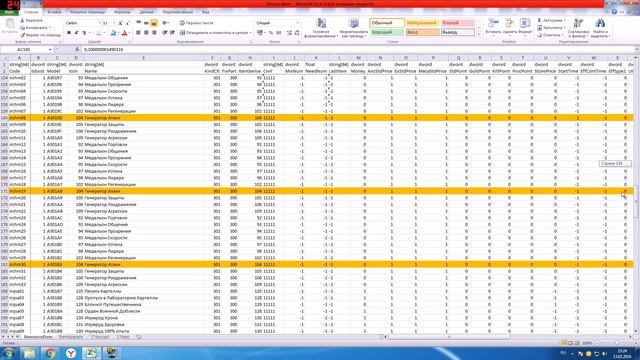The image size is (640, 360).
Task: Increase font size with enlarge-A icon
Action: pos(120,23)
